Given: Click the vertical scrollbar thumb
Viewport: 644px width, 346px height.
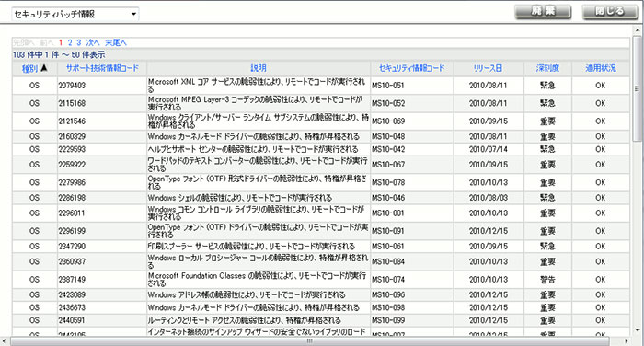Looking at the screenshot, I should point(637,88).
